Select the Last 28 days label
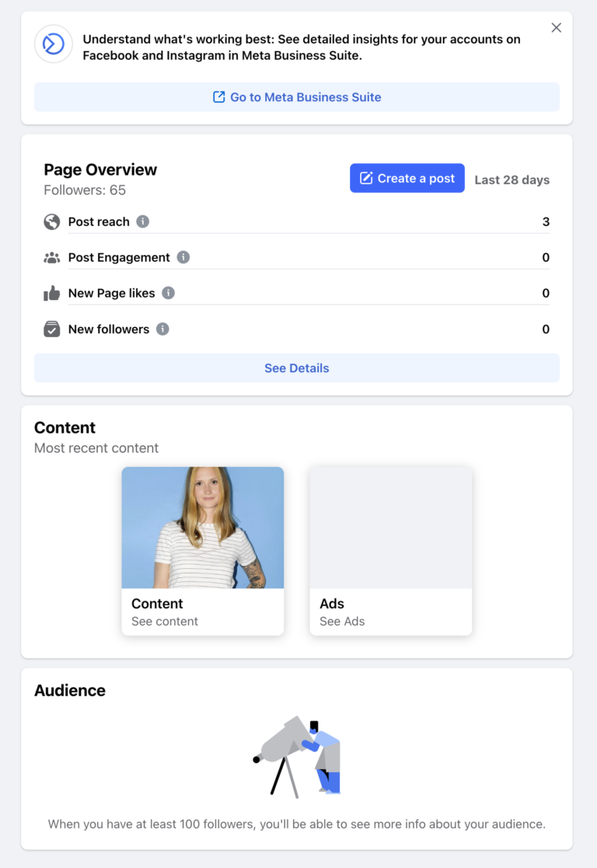The height and width of the screenshot is (868, 597). click(511, 180)
